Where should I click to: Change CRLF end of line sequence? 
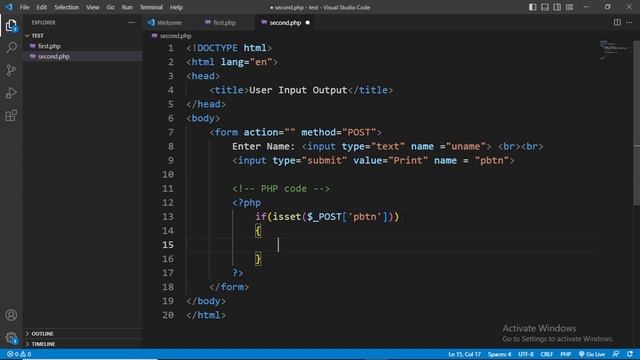(547, 354)
